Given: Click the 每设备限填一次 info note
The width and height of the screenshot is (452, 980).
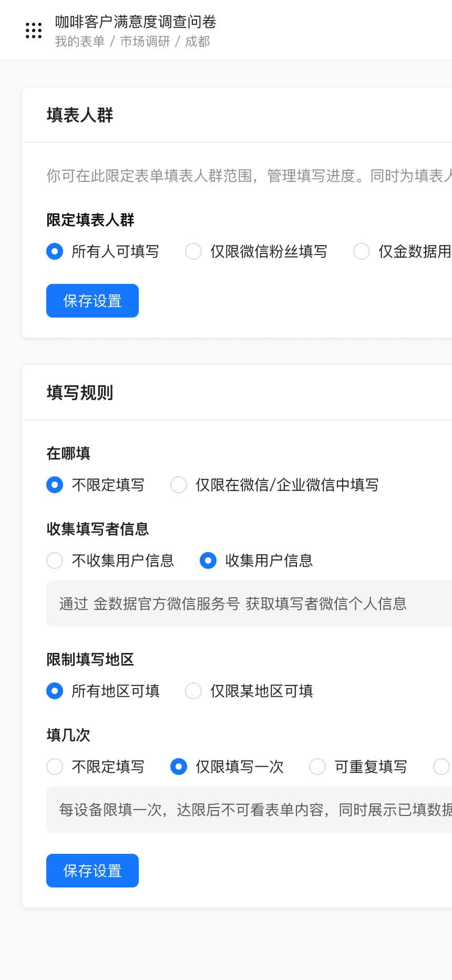Looking at the screenshot, I should tap(249, 810).
